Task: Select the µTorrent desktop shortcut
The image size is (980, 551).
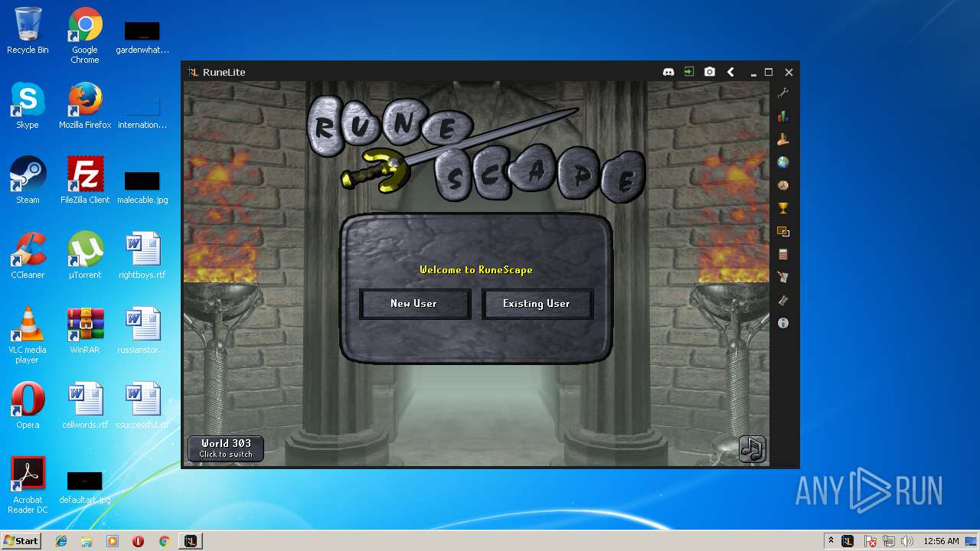Action: (85, 256)
